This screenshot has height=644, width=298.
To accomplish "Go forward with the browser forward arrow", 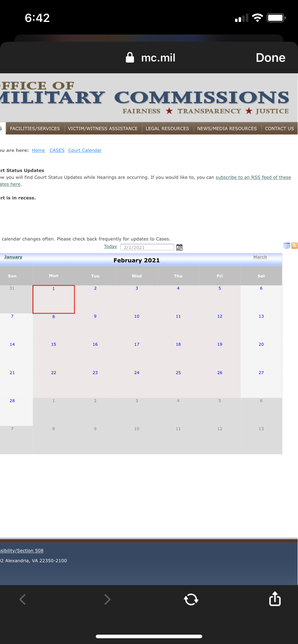I will click(x=107, y=599).
